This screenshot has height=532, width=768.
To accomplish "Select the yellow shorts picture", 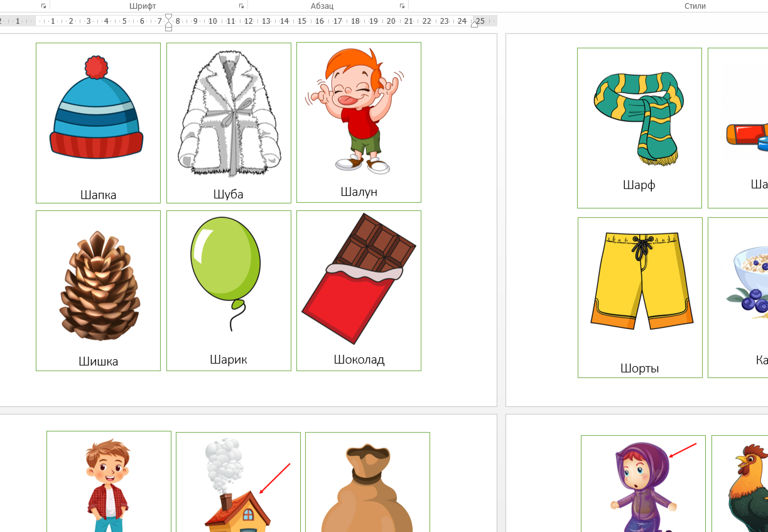I will pos(641,281).
